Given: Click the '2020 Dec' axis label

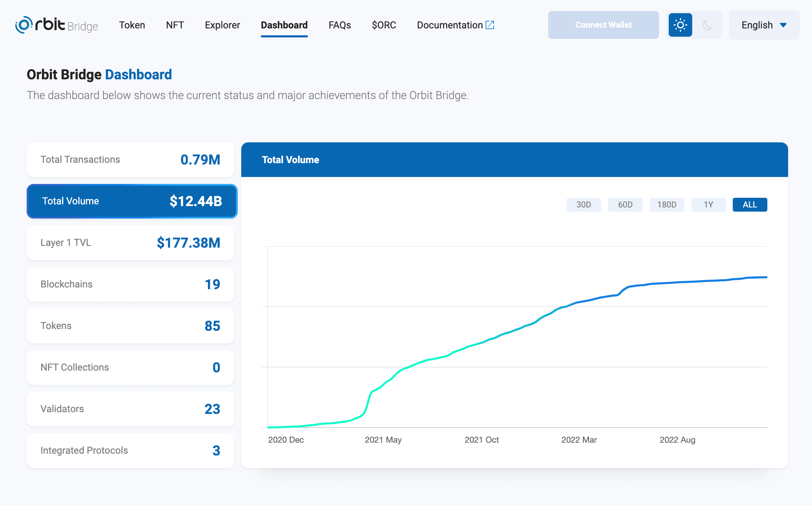Looking at the screenshot, I should click(286, 440).
